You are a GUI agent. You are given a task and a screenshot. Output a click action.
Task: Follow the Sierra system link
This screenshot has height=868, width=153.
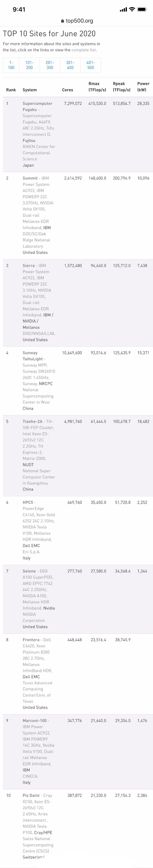pos(29,266)
